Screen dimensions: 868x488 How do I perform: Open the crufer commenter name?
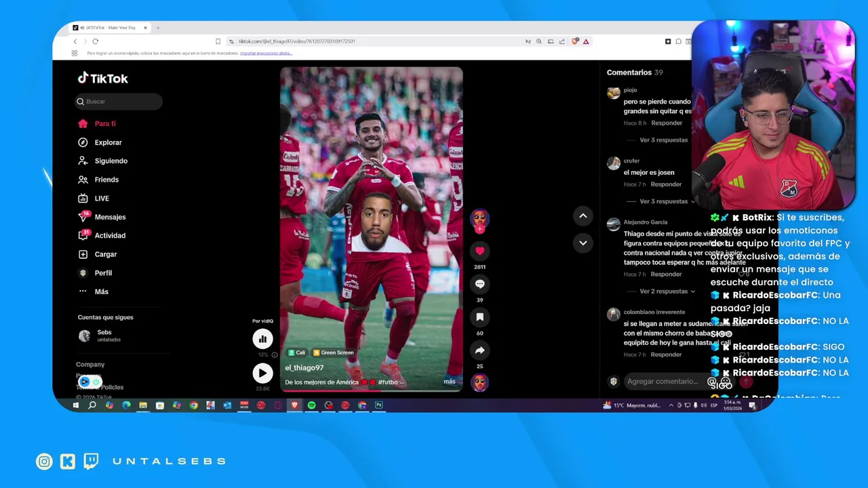tap(631, 161)
